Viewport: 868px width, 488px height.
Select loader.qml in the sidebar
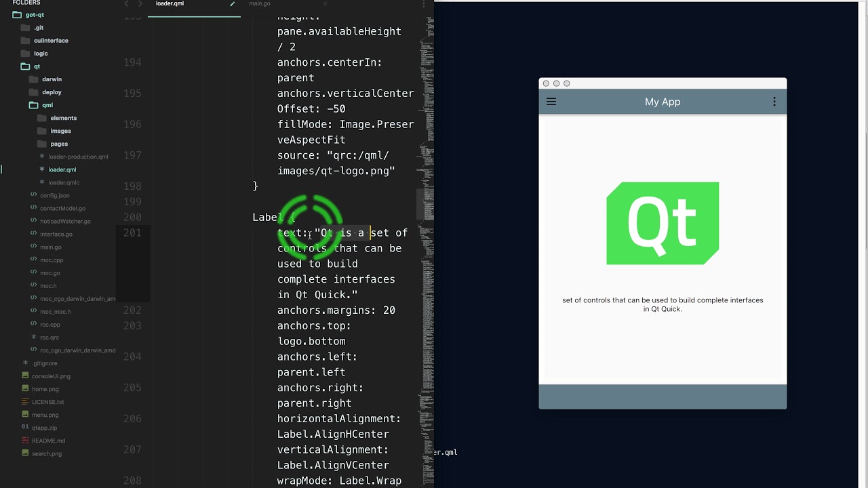point(62,169)
